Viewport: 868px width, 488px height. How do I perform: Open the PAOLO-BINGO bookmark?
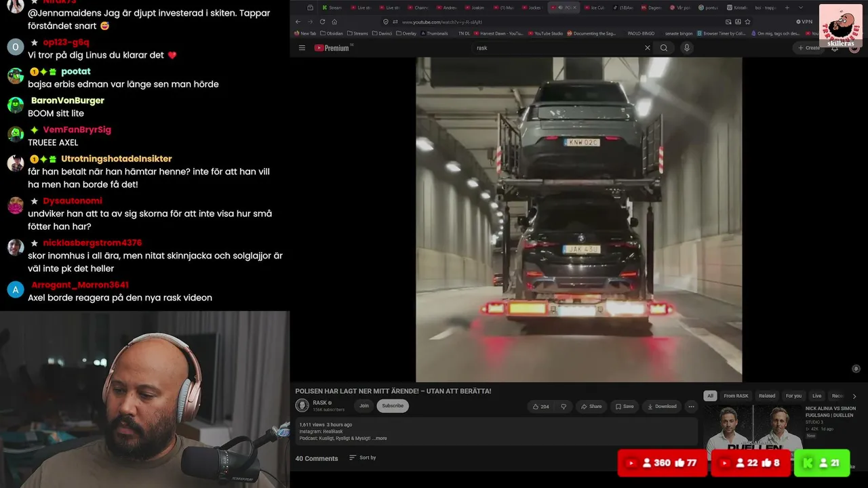[640, 33]
